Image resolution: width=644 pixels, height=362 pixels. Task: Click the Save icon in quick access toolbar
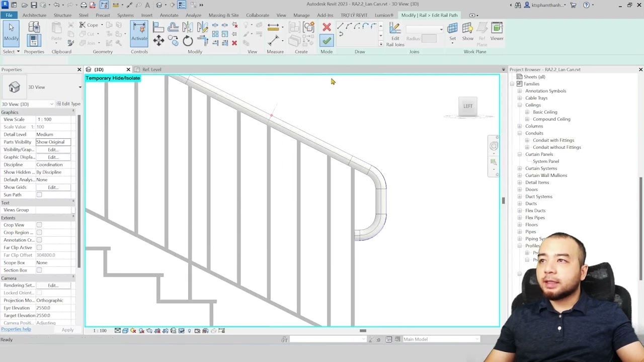(x=34, y=5)
